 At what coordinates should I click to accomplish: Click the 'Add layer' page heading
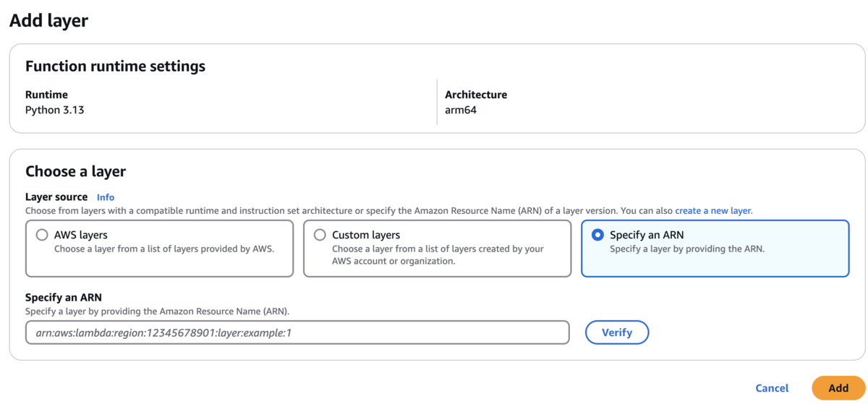[48, 21]
